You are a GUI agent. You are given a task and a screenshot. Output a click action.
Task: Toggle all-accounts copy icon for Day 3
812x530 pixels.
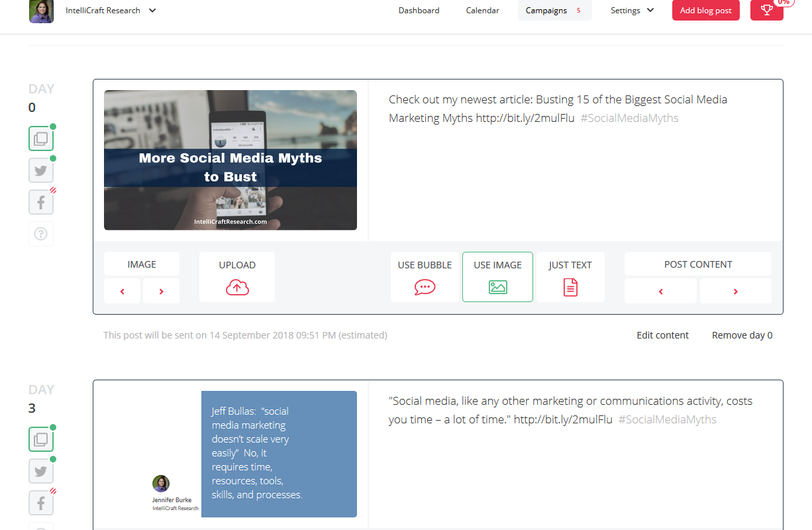tap(41, 439)
